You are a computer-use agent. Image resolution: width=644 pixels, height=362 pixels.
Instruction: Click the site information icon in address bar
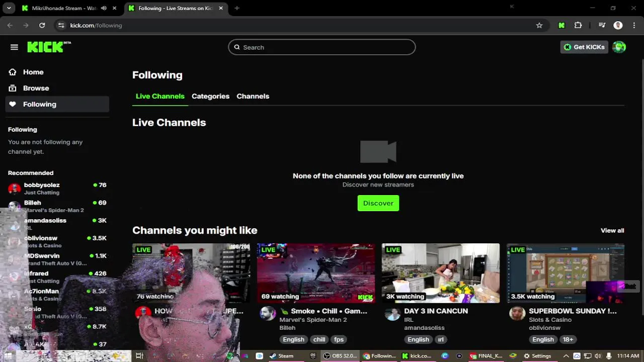point(61,25)
